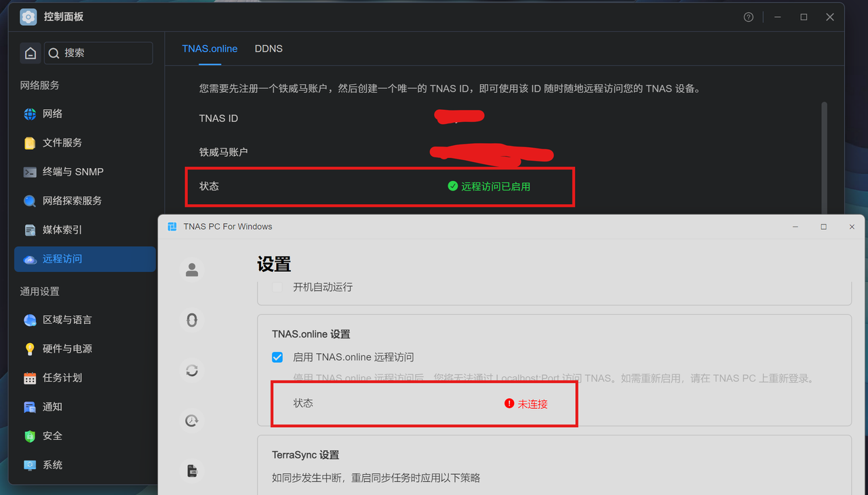Click the search field in control panel
The image size is (868, 495).
point(98,53)
